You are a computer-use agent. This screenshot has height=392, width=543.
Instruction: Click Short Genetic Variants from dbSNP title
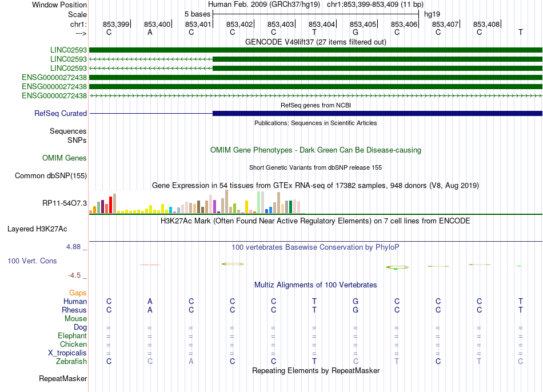(x=316, y=167)
